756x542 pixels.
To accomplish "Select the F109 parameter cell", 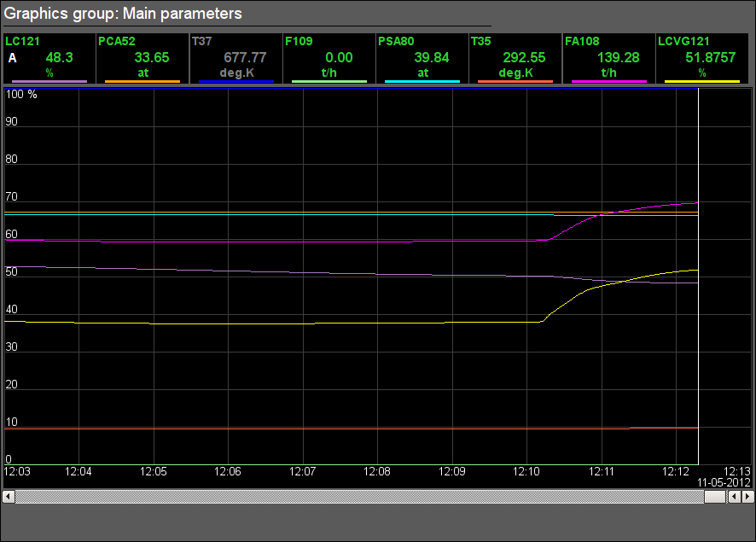I will (329, 59).
